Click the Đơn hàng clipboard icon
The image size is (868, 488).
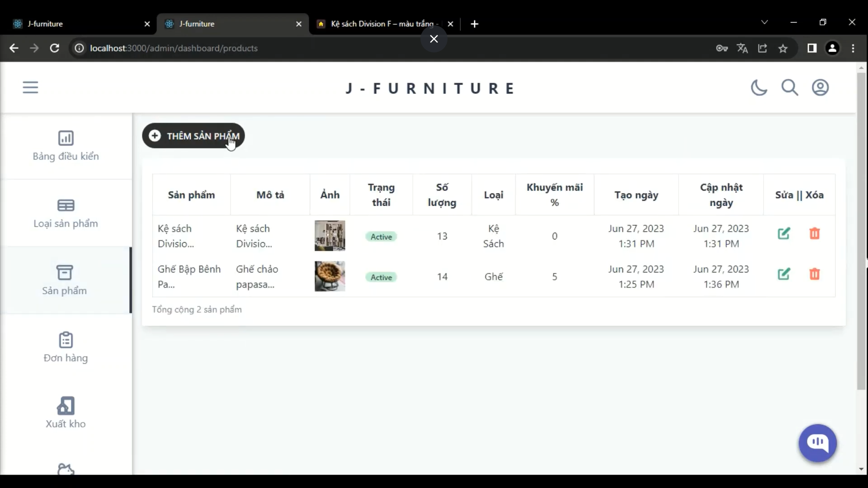point(66,340)
